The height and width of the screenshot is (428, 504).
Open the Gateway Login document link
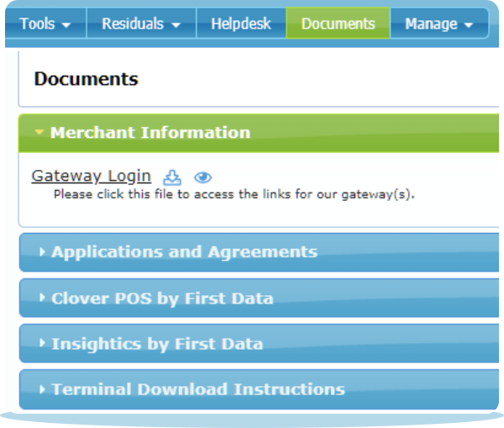(x=91, y=177)
